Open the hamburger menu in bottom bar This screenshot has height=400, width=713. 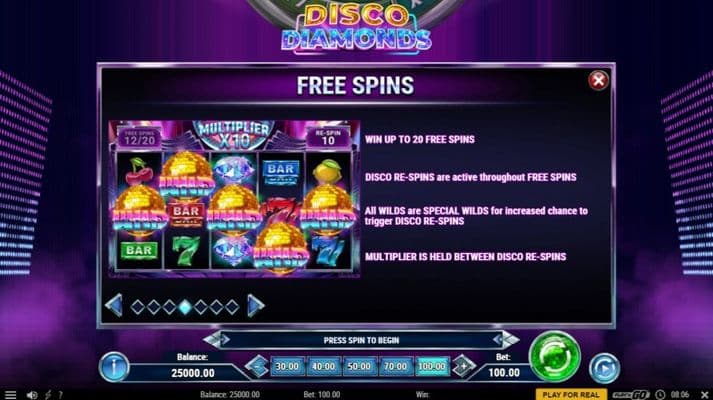click(x=10, y=395)
